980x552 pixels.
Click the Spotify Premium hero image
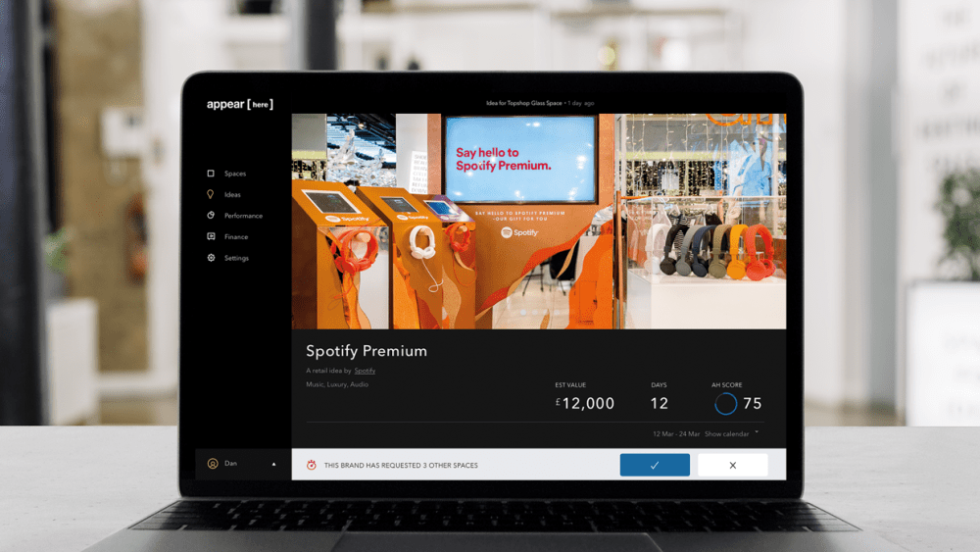[539, 221]
